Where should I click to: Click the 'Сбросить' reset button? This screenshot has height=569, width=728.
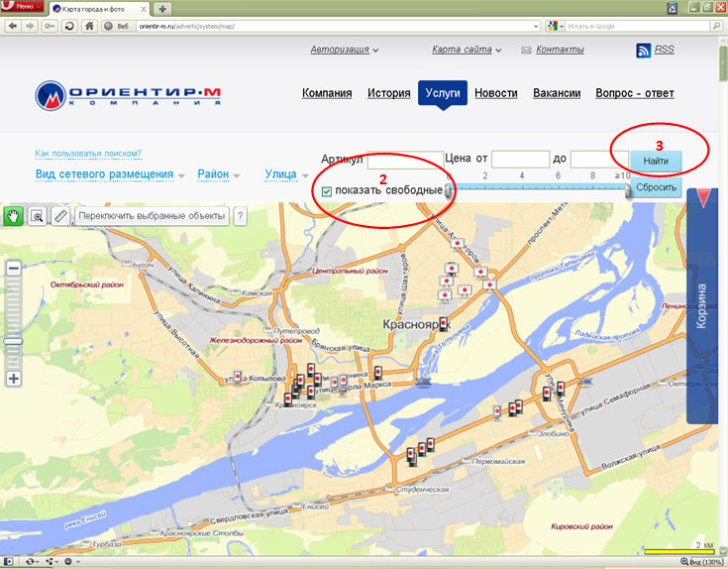656,187
